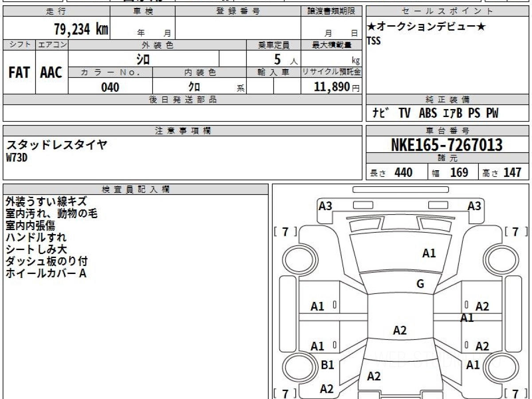Select the exterior color value "シロ"
532x399 pixels.
pos(142,59)
